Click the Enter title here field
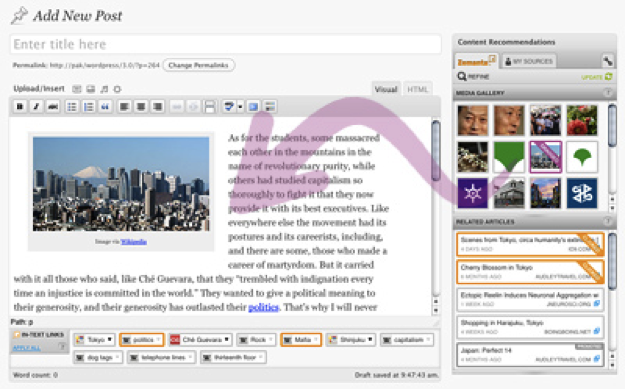This screenshot has width=625, height=390. [226, 44]
